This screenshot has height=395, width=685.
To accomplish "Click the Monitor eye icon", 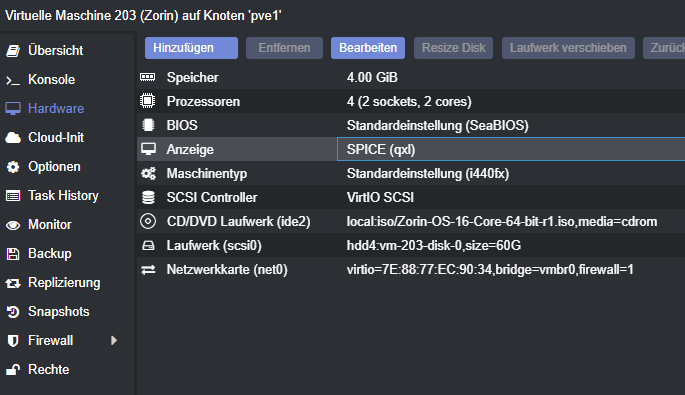I will pos(13,225).
